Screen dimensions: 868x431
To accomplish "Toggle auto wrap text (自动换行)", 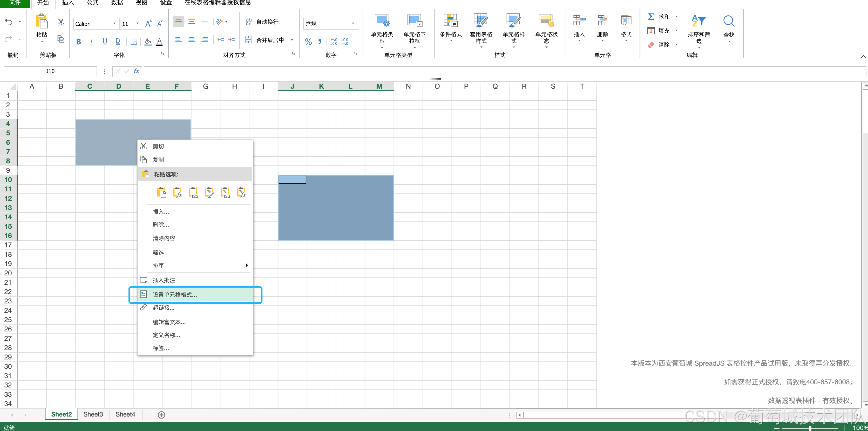I will [262, 22].
